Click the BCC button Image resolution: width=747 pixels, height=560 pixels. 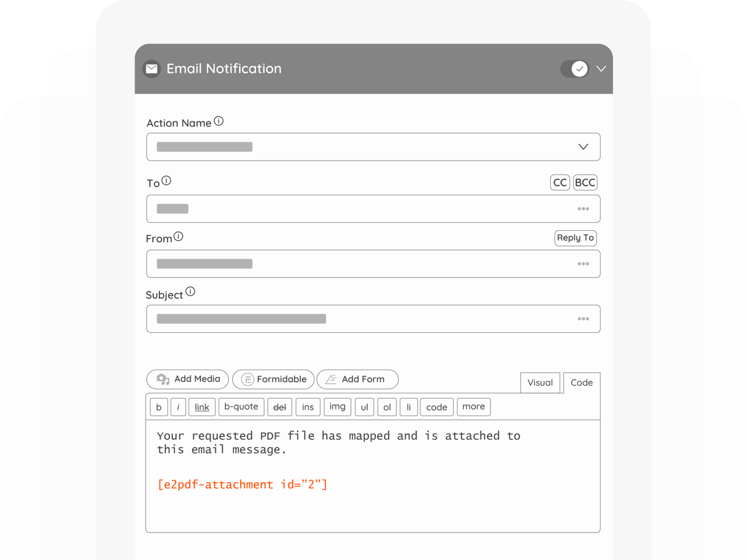pos(585,182)
